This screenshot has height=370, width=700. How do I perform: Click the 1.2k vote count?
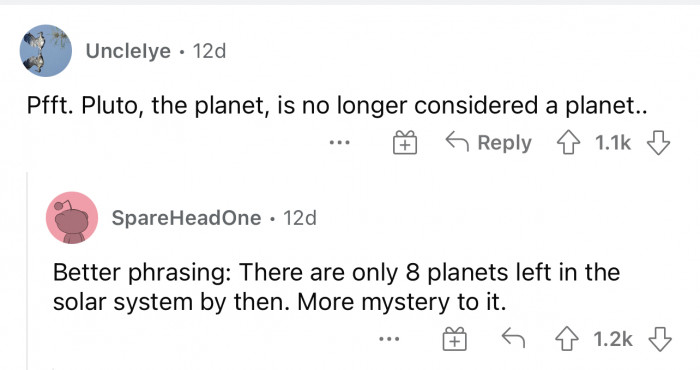[x=613, y=339]
